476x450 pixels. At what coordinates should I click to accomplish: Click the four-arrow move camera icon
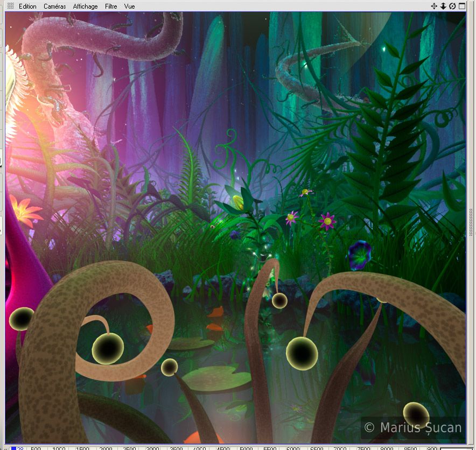click(434, 6)
